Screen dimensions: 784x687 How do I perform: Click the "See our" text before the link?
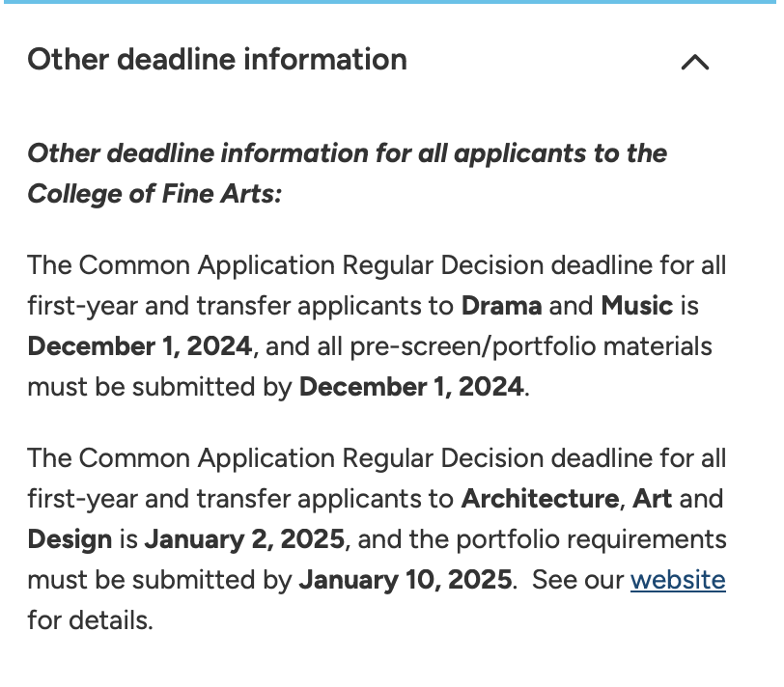pyautogui.click(x=577, y=580)
